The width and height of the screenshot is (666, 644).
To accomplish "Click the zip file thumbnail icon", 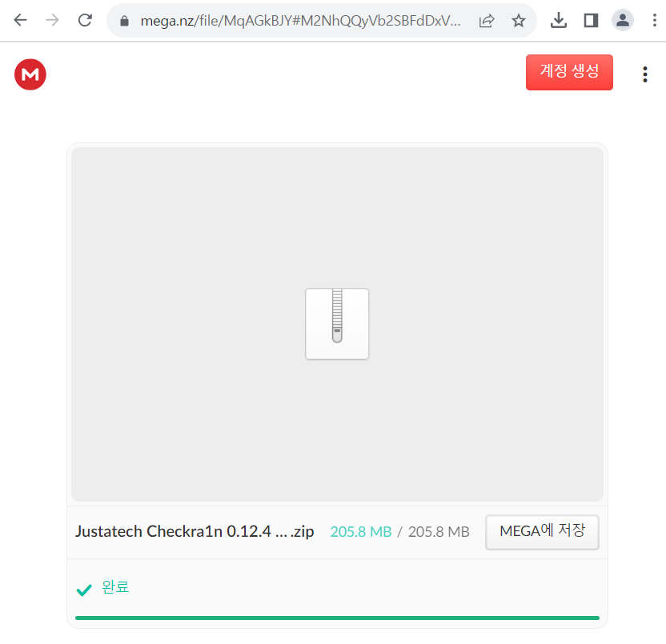I will [x=336, y=323].
